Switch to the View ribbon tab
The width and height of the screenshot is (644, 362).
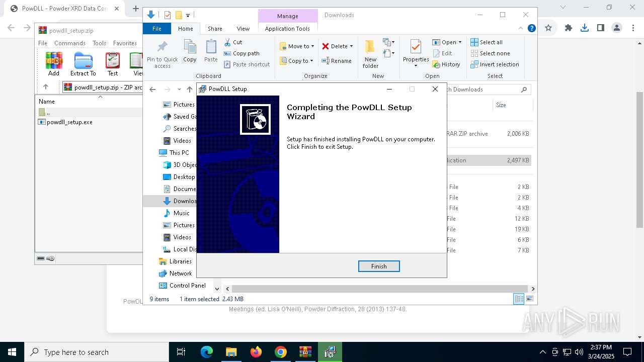coord(243,29)
